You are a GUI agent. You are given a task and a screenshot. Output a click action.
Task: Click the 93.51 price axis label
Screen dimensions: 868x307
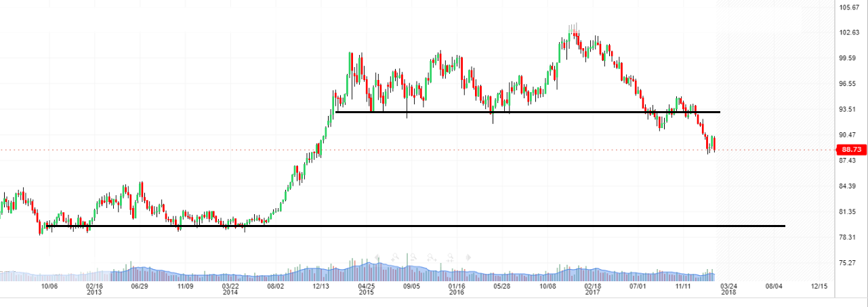(x=849, y=109)
